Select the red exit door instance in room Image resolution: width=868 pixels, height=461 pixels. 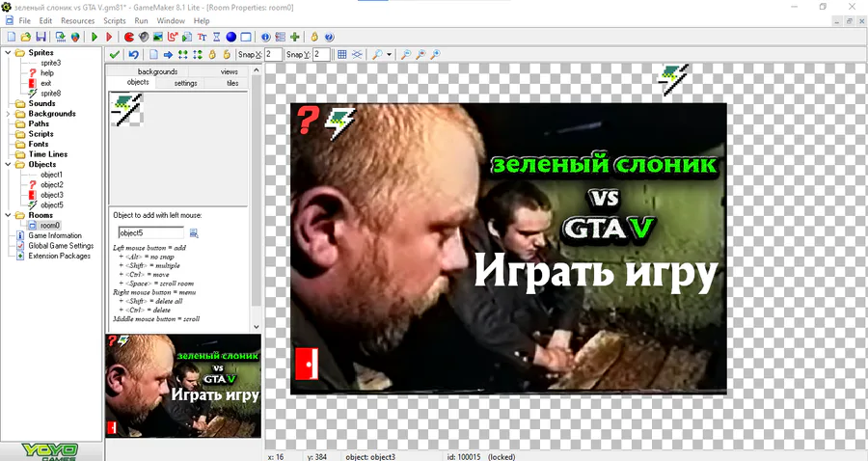tap(307, 364)
